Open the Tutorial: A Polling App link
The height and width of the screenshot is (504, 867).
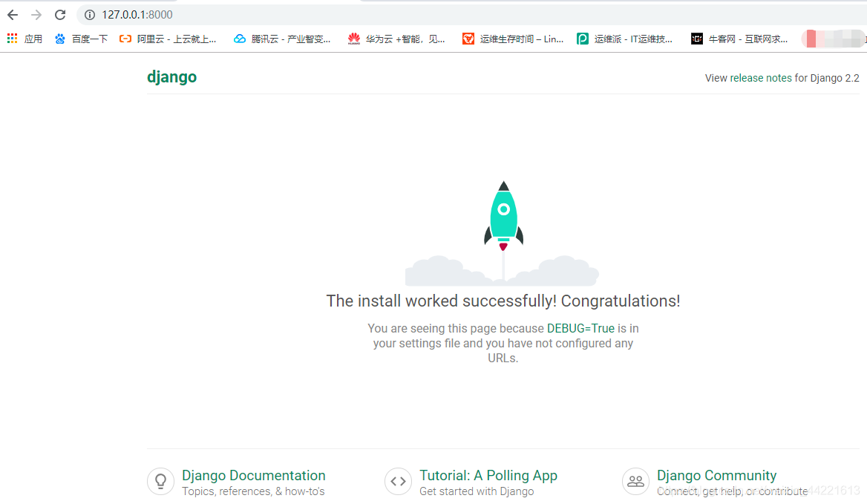tap(488, 475)
